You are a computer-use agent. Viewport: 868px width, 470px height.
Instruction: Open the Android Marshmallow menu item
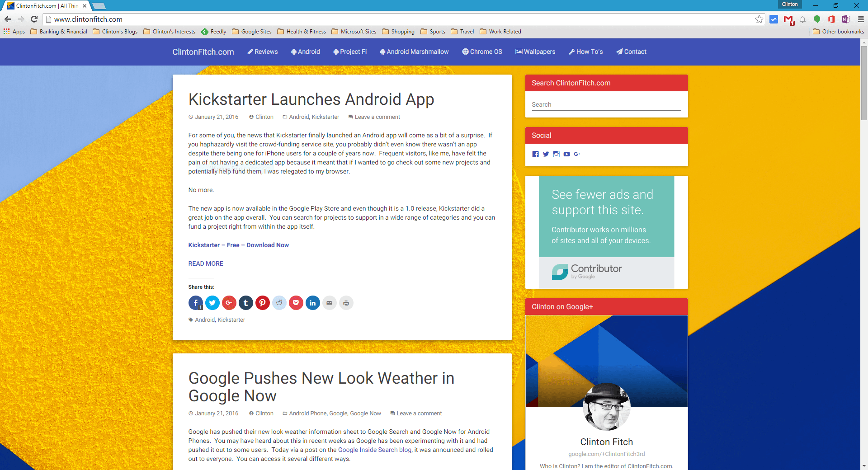pyautogui.click(x=415, y=52)
